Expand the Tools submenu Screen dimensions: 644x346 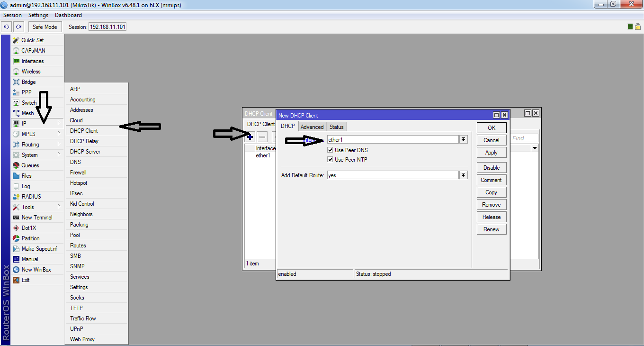coord(37,207)
